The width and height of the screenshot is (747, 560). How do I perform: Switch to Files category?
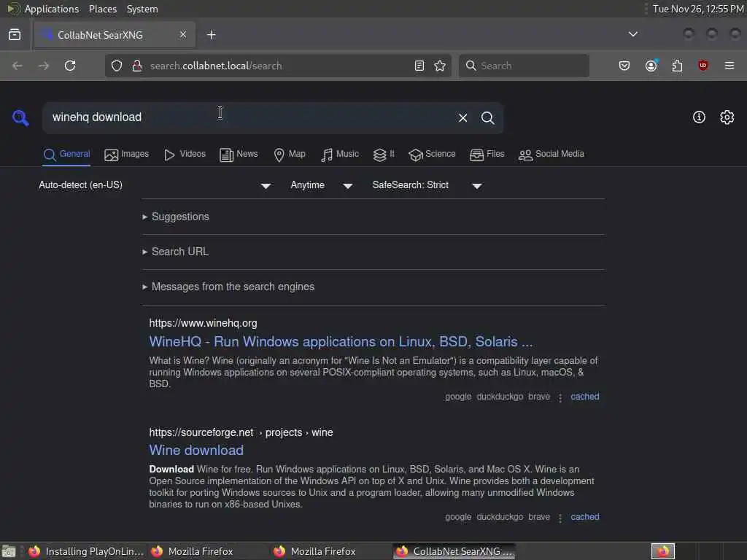[487, 155]
